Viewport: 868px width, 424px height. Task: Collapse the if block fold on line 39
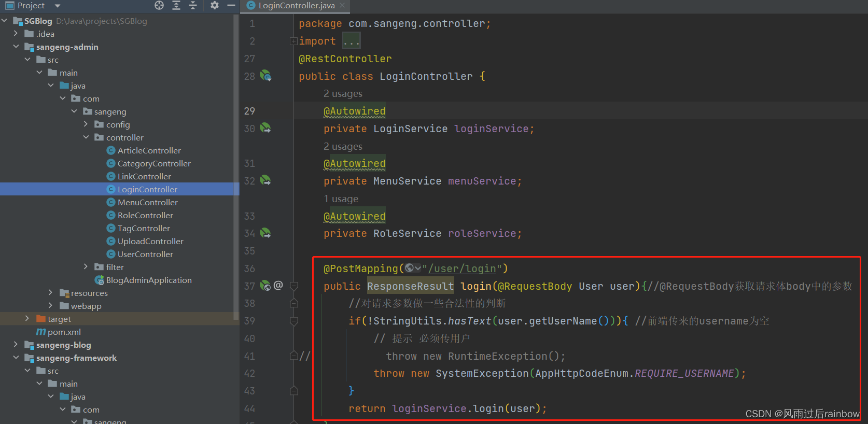294,321
